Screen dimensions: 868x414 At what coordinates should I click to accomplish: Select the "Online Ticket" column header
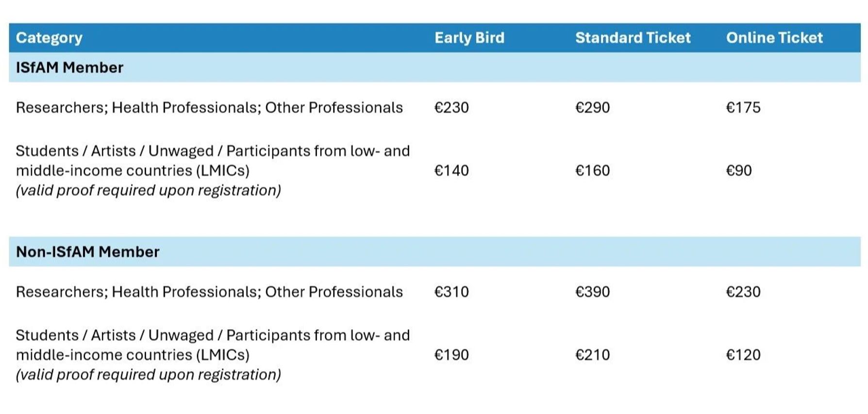pos(774,38)
